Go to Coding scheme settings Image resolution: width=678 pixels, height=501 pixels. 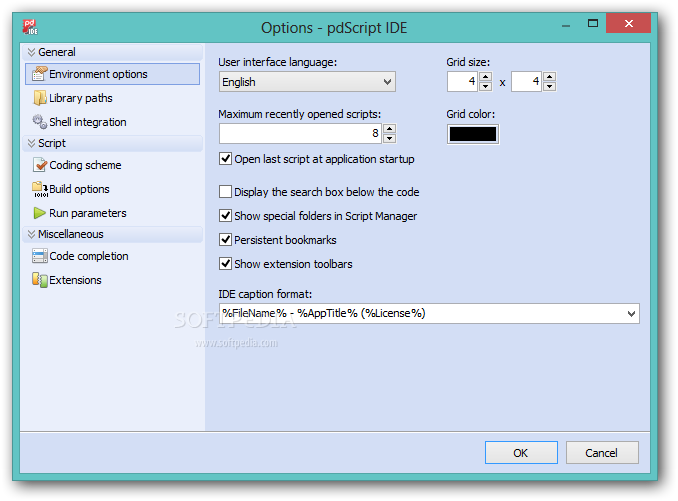[85, 165]
